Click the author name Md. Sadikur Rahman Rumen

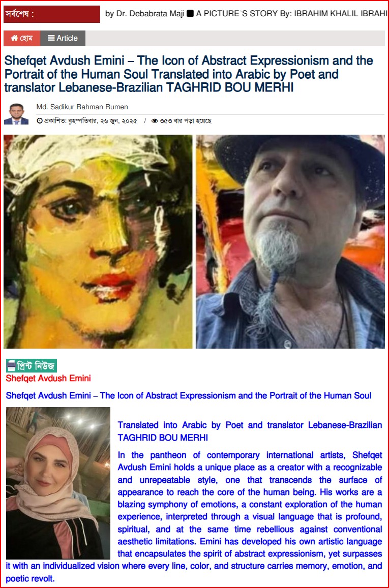[82, 107]
